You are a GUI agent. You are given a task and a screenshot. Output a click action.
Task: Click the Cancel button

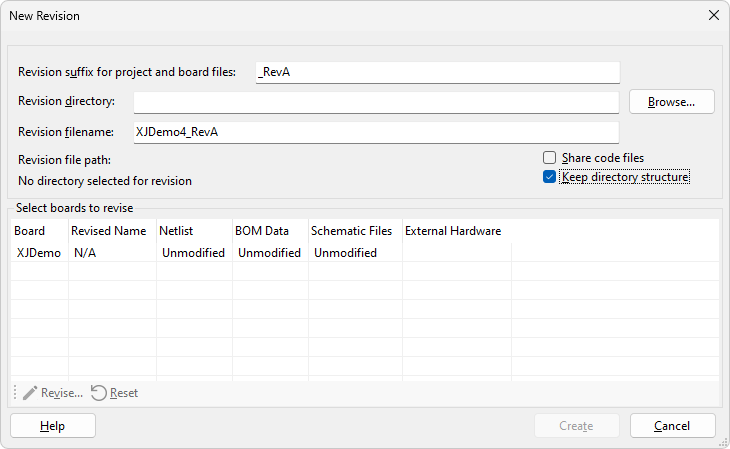click(x=672, y=426)
